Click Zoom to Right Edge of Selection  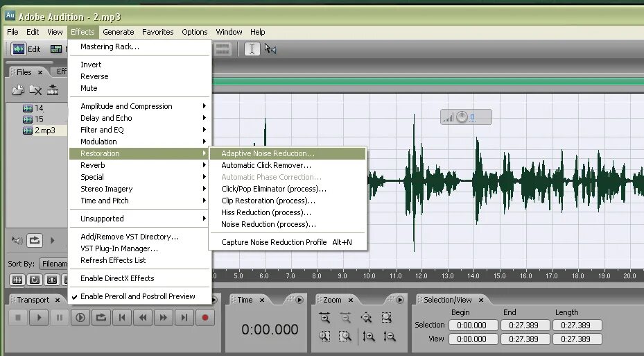[345, 337]
